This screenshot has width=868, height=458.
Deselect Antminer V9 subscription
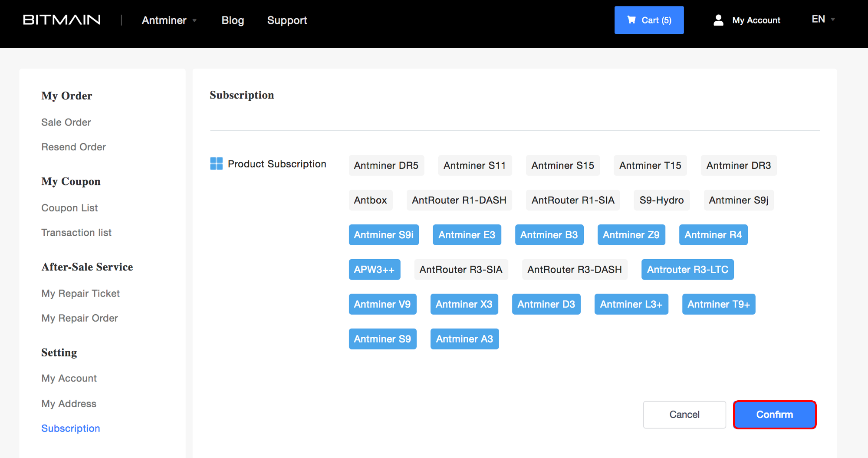click(x=382, y=304)
